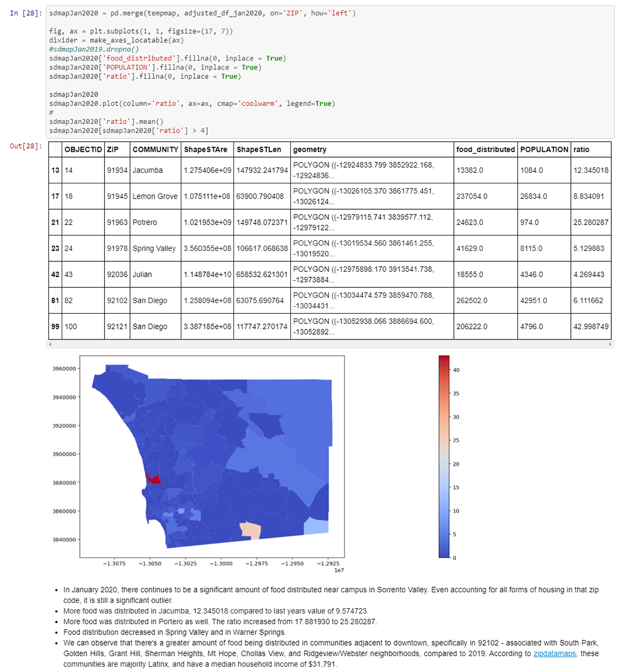Select the Jacumba community cell
Viewport: 644px width, 672px height.
tap(155, 170)
